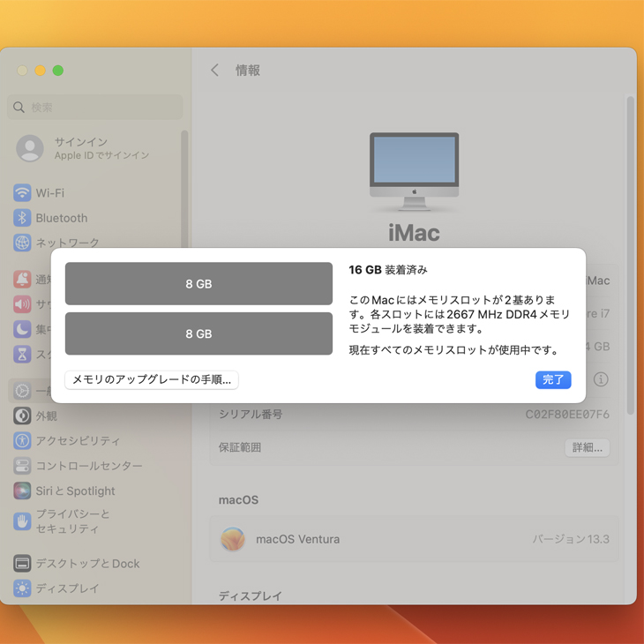The image size is (644, 644).
Task: Open Siri と Spotlight icon
Action: [x=22, y=490]
